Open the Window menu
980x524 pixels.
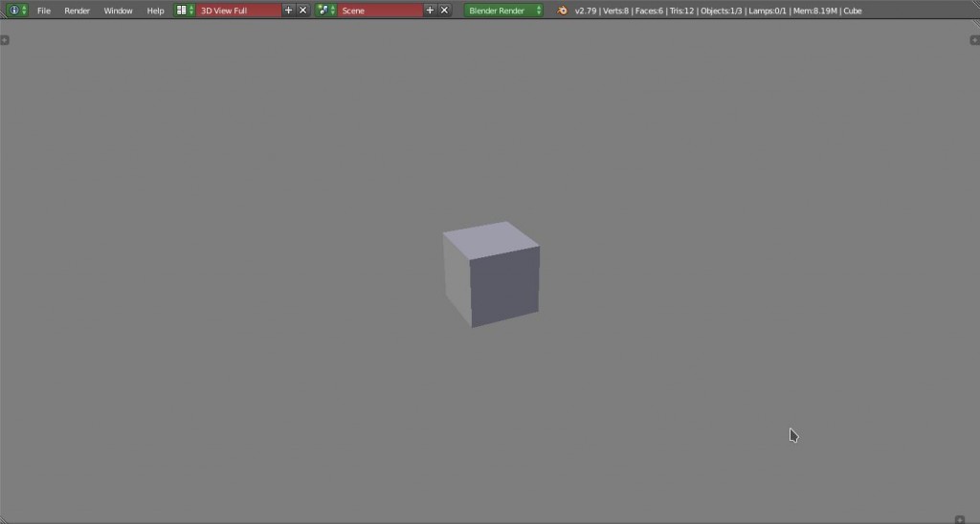click(x=118, y=11)
